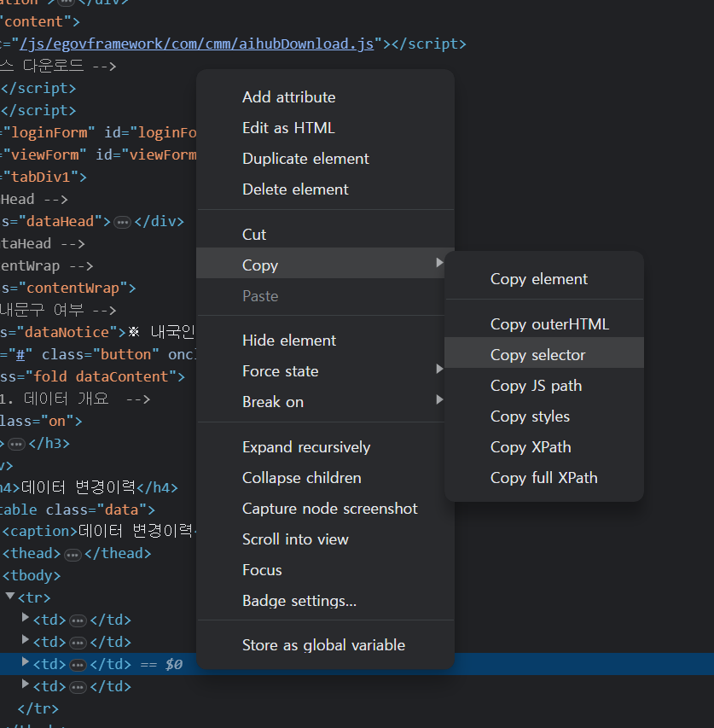Click ellipsis badge before closing h3 tag
714x728 pixels.
point(16,445)
